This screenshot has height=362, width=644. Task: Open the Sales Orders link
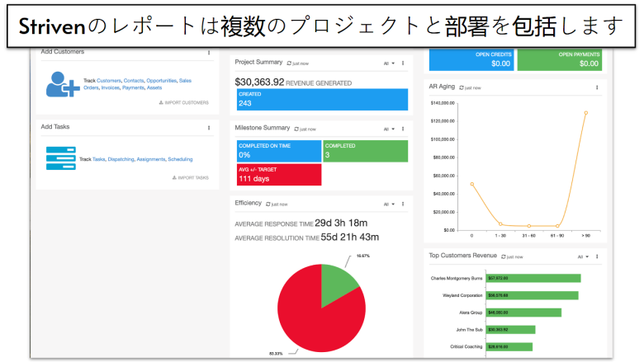[185, 81]
